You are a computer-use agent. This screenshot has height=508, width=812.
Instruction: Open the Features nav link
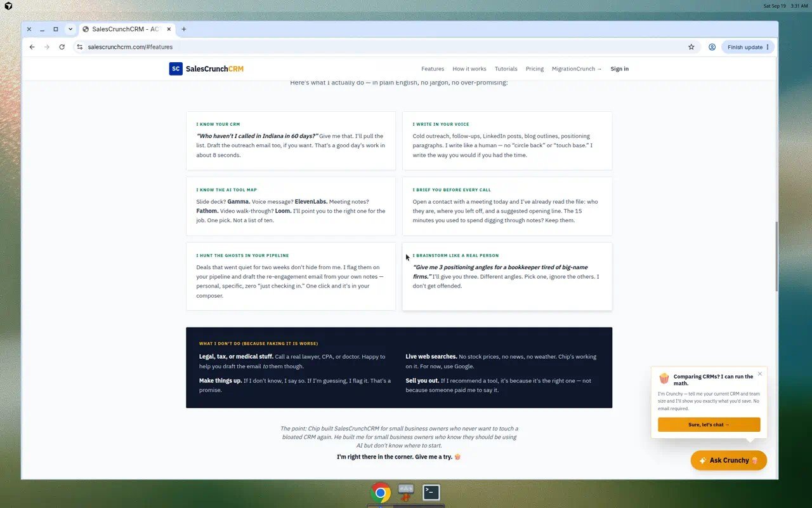click(x=433, y=69)
